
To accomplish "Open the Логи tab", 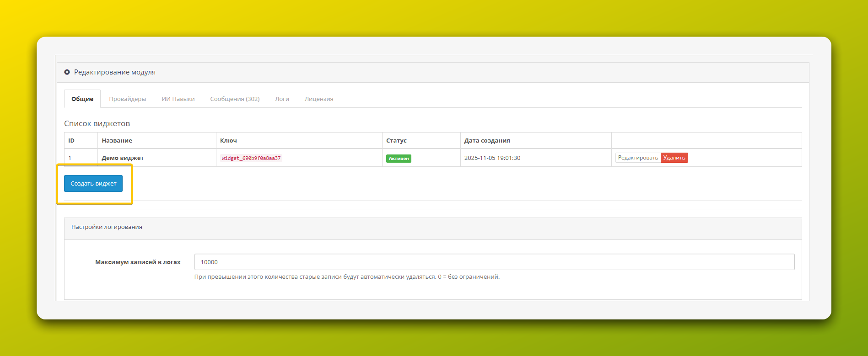I will [x=282, y=99].
